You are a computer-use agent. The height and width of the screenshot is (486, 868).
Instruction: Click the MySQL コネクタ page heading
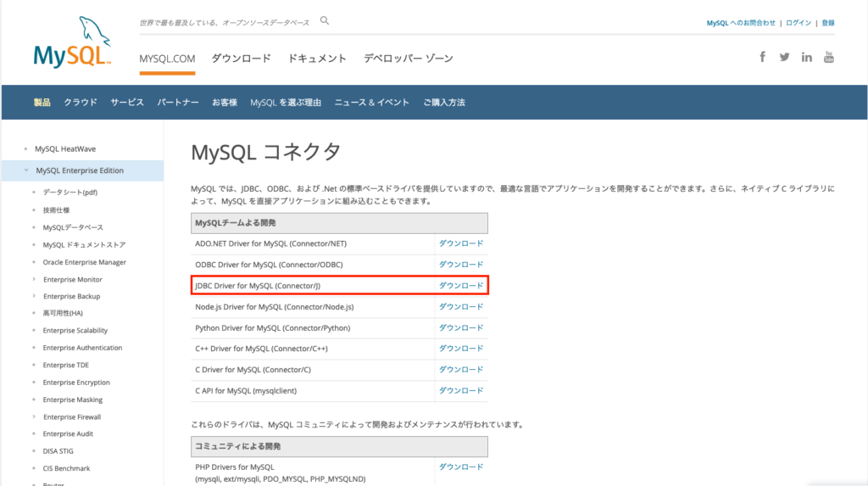tap(265, 152)
